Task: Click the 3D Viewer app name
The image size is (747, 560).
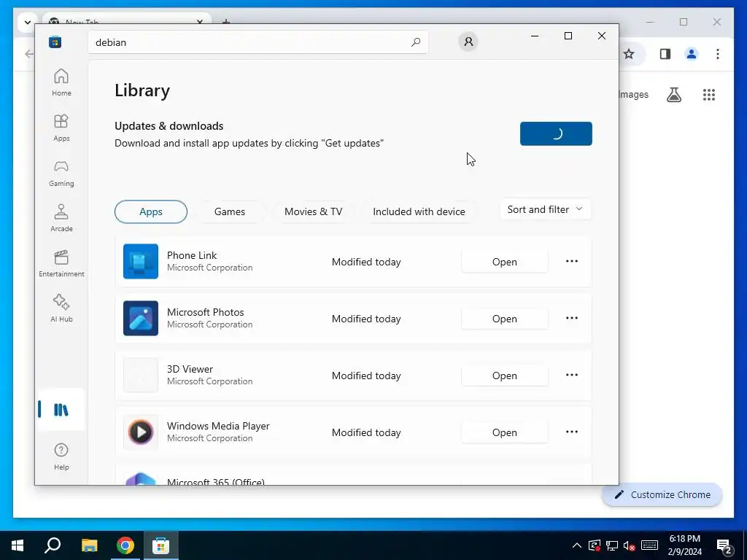Action: [x=190, y=369]
